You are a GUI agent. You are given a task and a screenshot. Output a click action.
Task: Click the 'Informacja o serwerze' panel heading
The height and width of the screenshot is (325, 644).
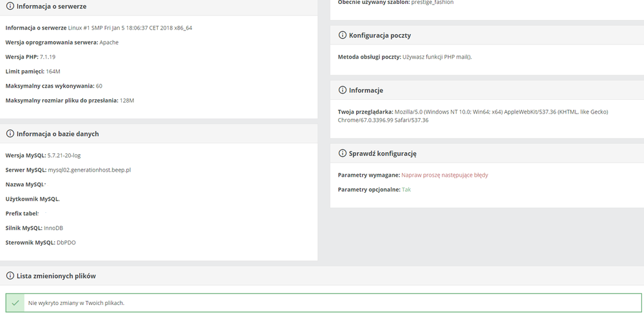pyautogui.click(x=52, y=6)
